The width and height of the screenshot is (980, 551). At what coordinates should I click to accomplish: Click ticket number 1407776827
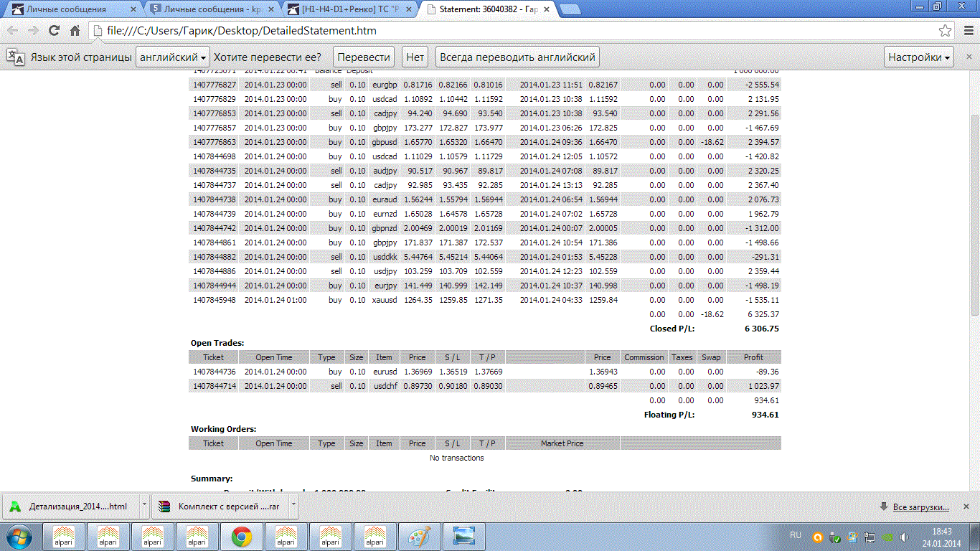(x=214, y=85)
